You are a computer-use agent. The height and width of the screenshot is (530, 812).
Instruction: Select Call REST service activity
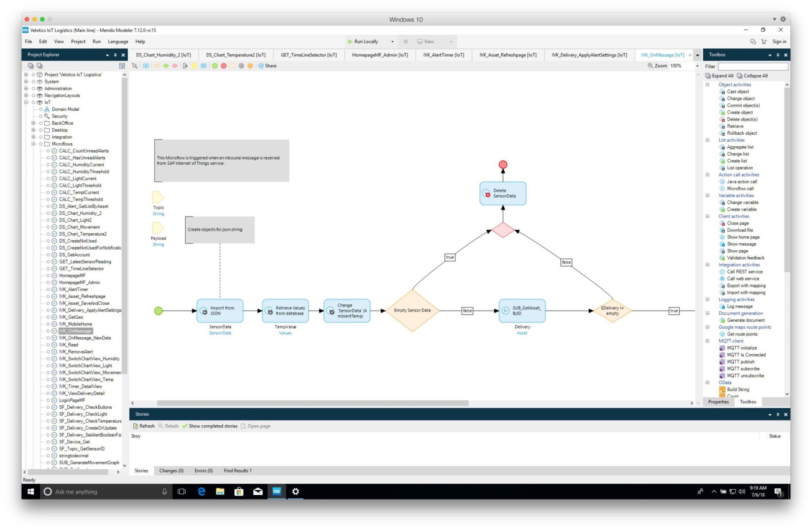point(743,271)
